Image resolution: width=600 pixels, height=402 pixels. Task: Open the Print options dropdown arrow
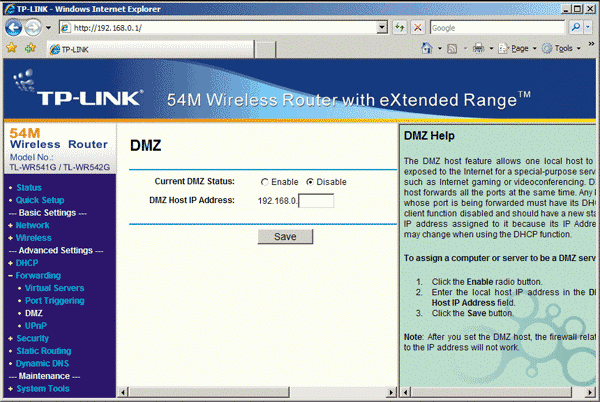491,49
